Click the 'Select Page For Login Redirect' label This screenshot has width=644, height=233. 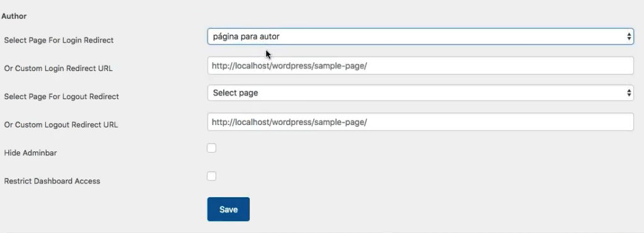(58, 40)
